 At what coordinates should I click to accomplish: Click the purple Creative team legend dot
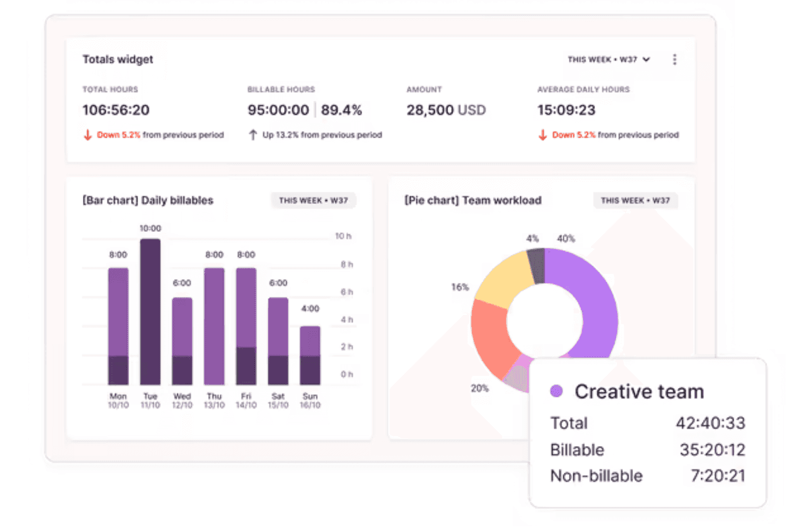(557, 391)
